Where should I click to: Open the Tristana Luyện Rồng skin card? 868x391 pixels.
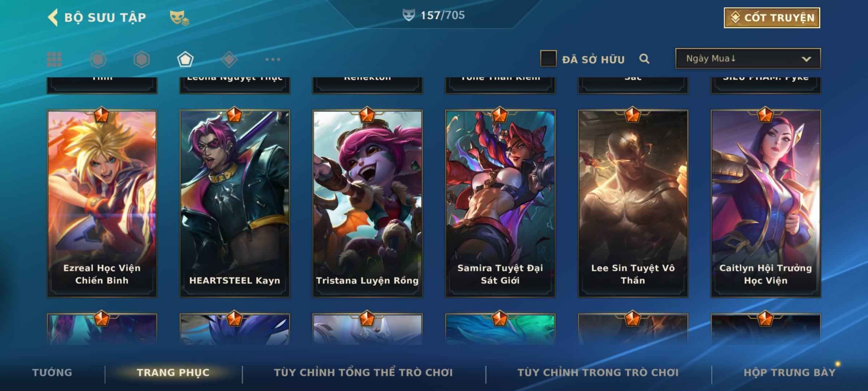click(x=367, y=204)
